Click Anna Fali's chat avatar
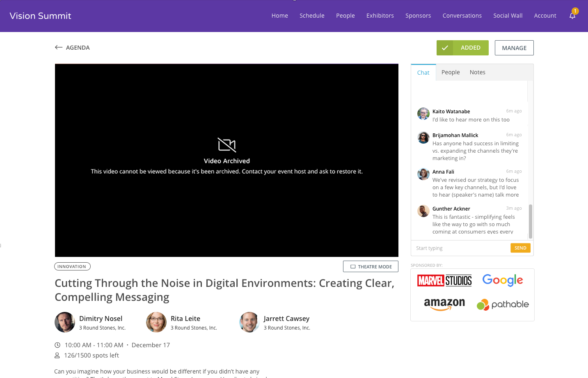Image resolution: width=588 pixels, height=378 pixels. [x=423, y=174]
